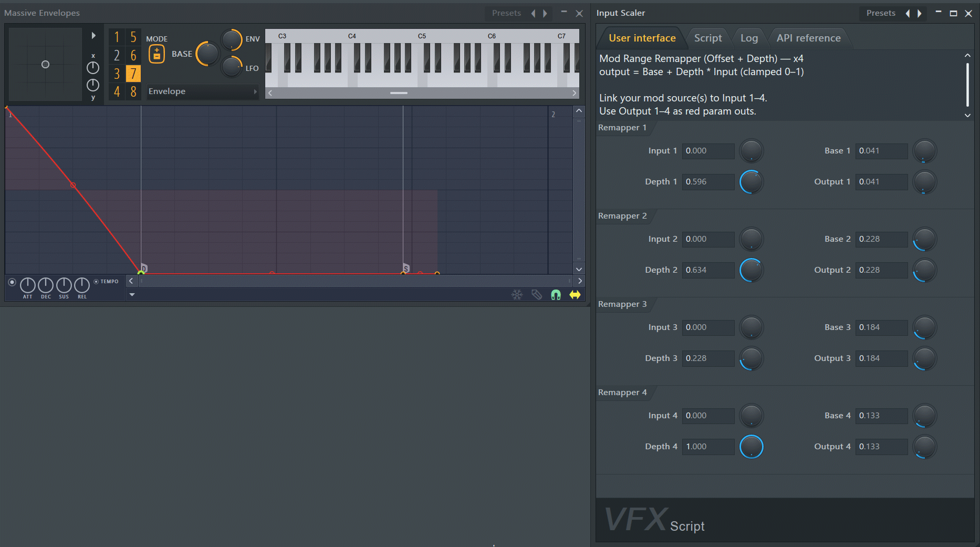Click the Base 4 value field
Viewport: 980px width, 547px height.
click(881, 416)
